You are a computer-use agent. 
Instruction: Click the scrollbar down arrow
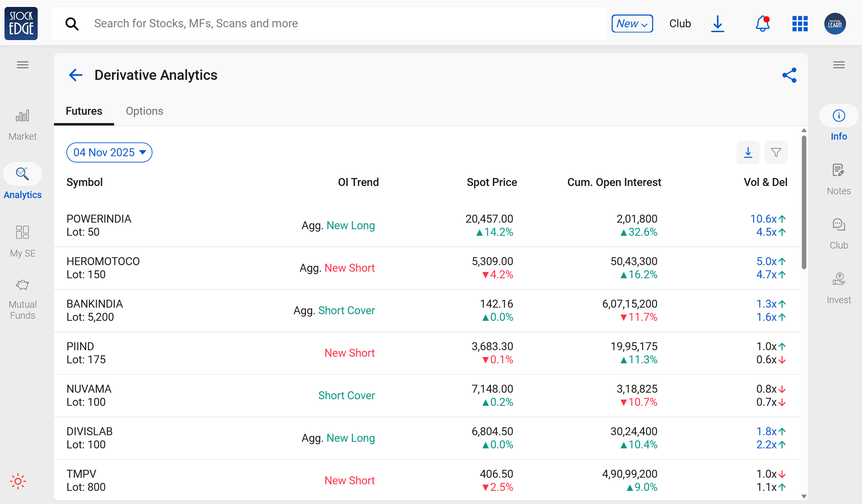[x=804, y=496]
